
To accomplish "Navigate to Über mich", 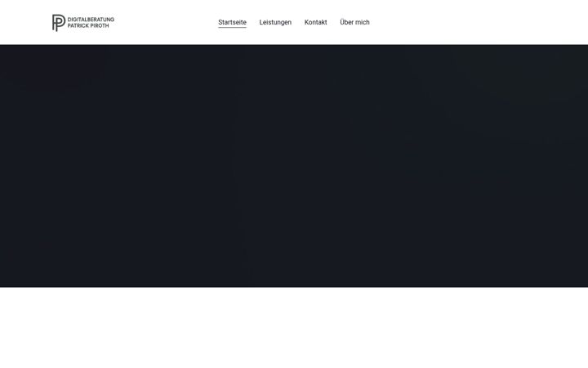I will (354, 23).
